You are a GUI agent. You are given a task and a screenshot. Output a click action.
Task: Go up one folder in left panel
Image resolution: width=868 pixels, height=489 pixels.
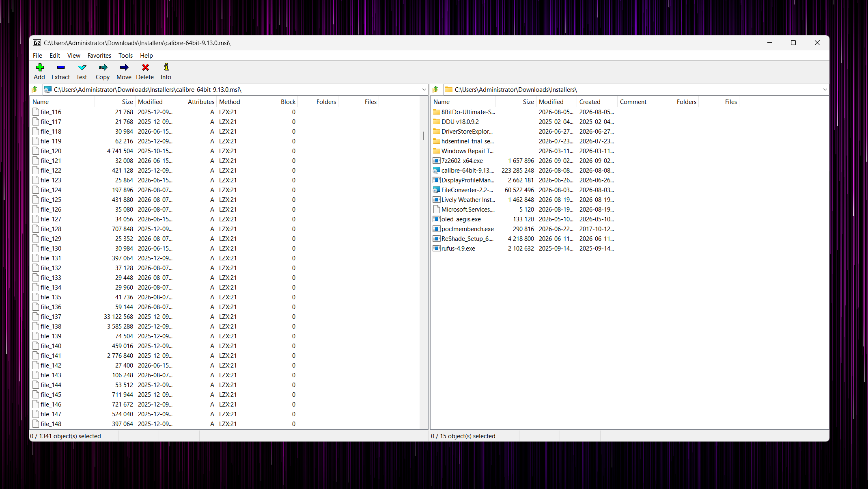(x=35, y=89)
